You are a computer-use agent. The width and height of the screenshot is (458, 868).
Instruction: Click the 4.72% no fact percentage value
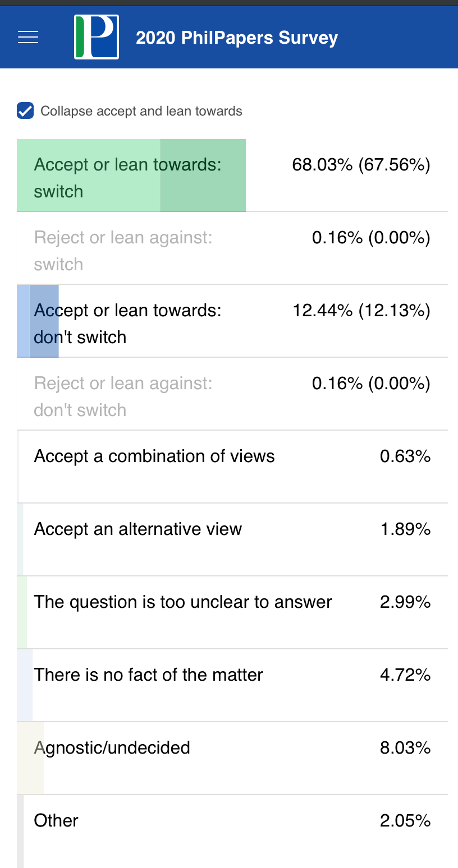tap(405, 675)
